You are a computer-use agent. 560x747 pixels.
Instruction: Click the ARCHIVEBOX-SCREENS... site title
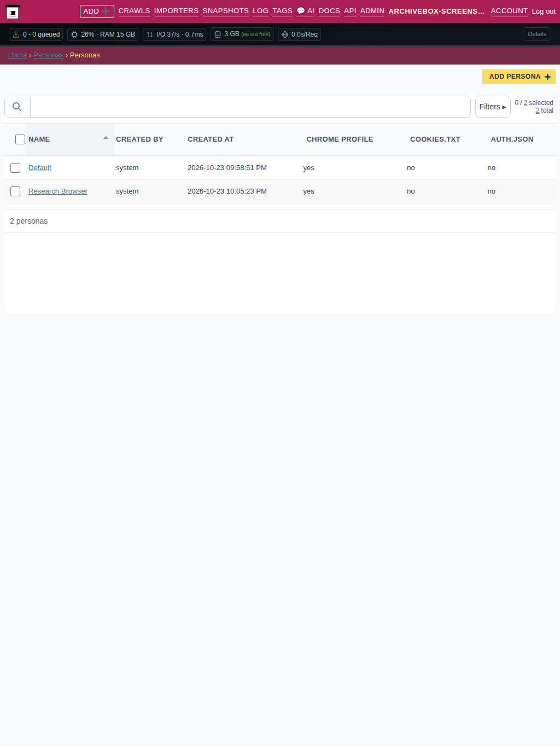(436, 11)
